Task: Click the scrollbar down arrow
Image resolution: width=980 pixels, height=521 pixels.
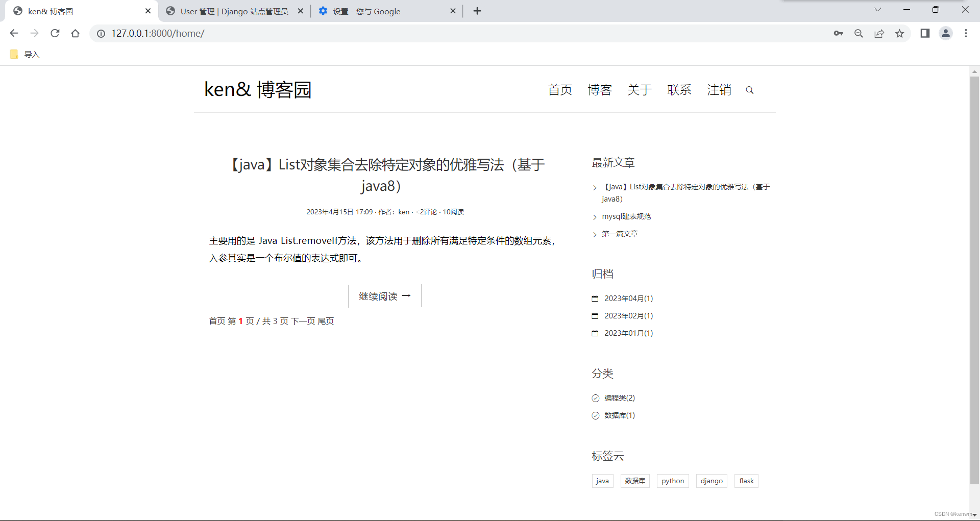Action: coord(974,515)
